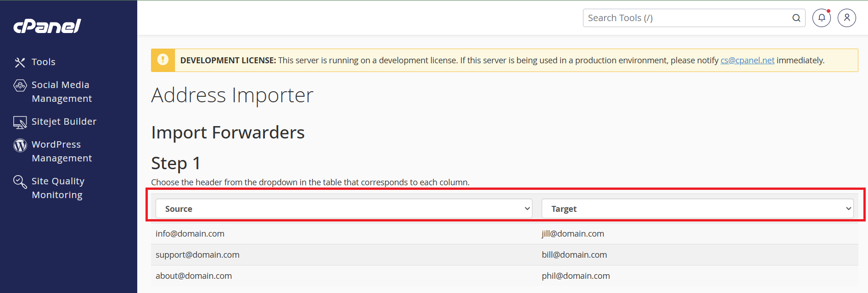The image size is (868, 293).
Task: Open Sitejet Builder from sidebar
Action: (x=64, y=122)
